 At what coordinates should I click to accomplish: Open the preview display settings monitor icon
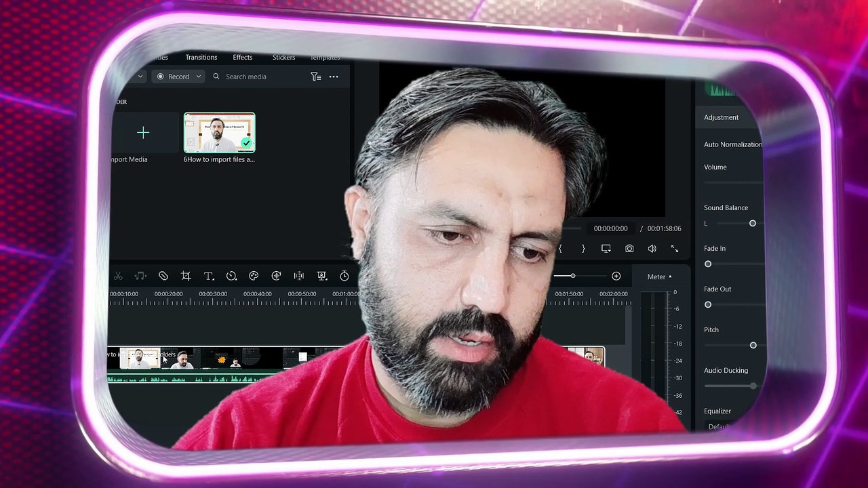[606, 249]
